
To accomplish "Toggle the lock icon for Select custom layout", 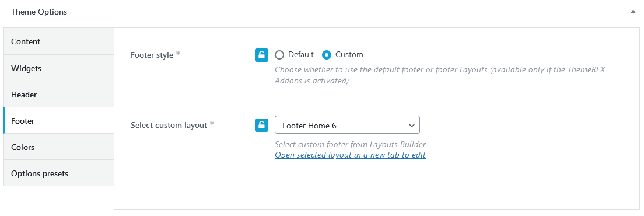I will point(261,126).
